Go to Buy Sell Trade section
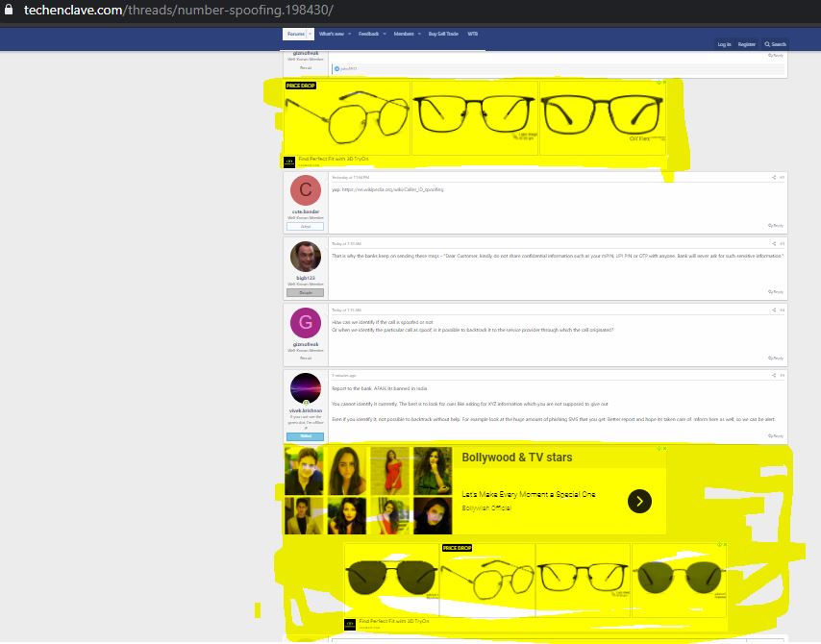 pos(443,34)
